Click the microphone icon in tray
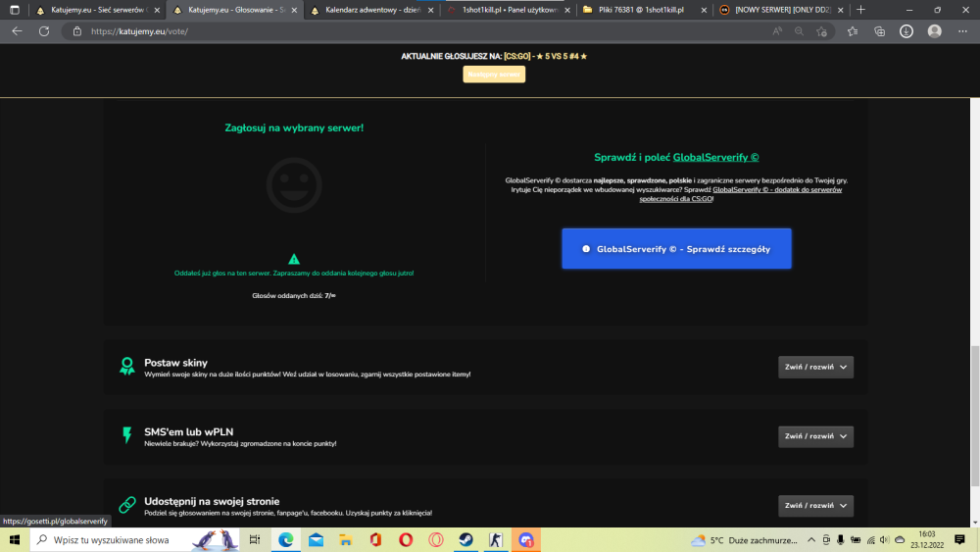 click(841, 539)
